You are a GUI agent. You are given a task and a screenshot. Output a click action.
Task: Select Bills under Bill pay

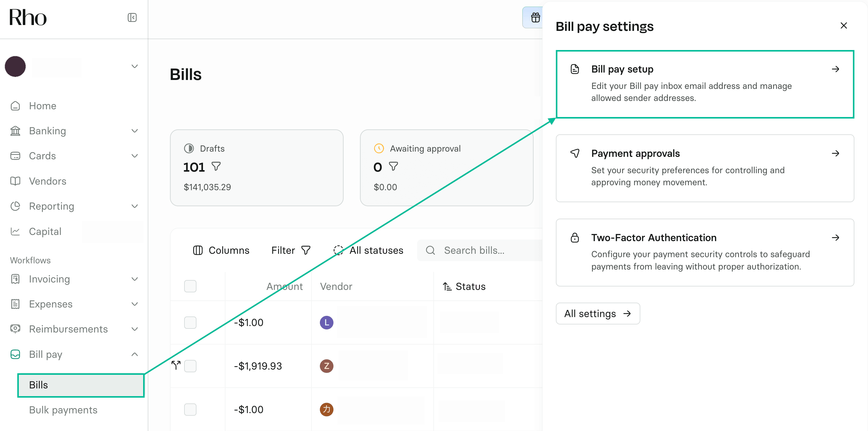tap(81, 385)
